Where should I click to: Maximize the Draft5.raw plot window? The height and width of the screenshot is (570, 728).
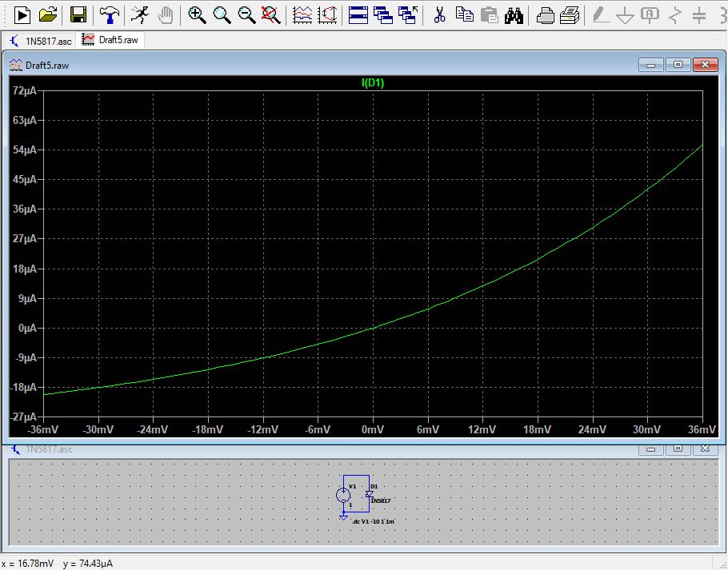pos(678,65)
